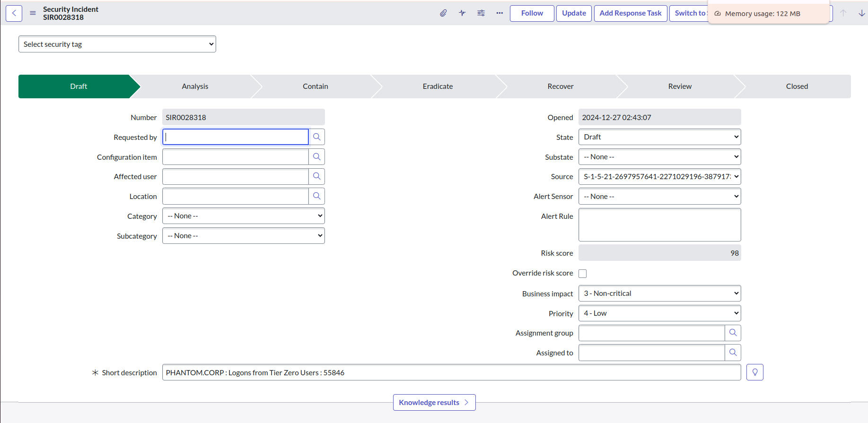Open the form context menu icon
Viewport: 868px width, 423px height.
point(33,13)
